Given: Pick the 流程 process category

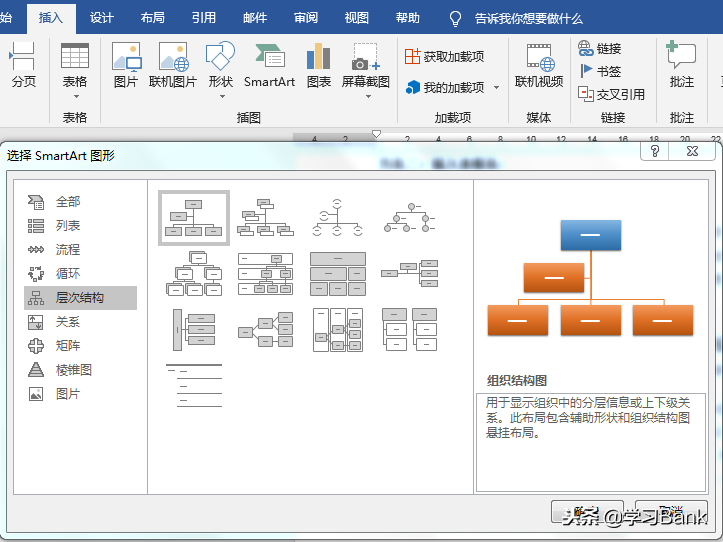Looking at the screenshot, I should click(x=81, y=250).
